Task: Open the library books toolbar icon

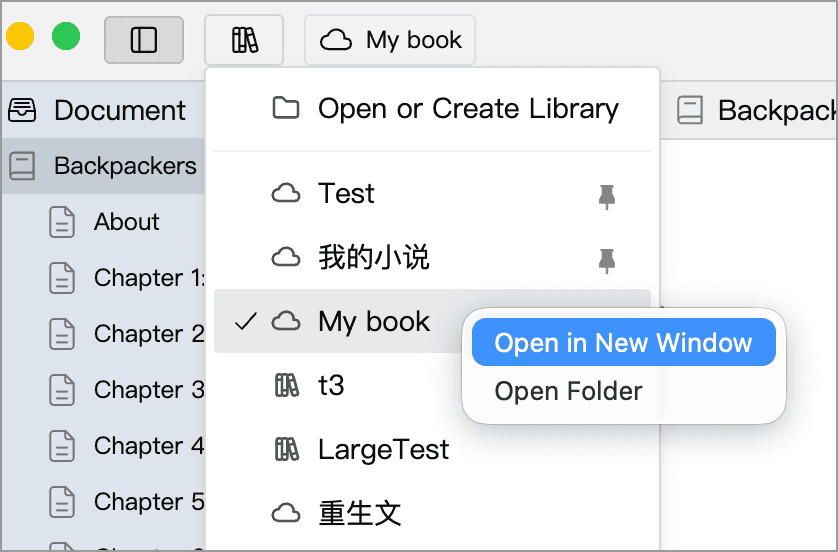Action: pos(244,40)
